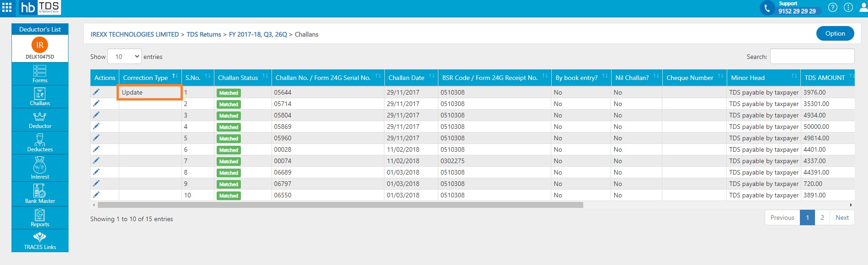Open TDS Returns breadcrumb link
Viewport: 868px width, 265px height.
pos(204,34)
